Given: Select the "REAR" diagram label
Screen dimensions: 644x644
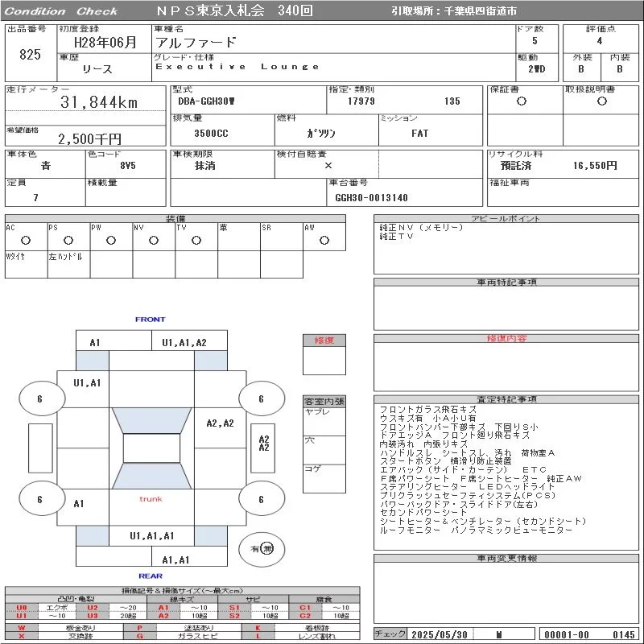Looking at the screenshot, I should coord(151,576).
